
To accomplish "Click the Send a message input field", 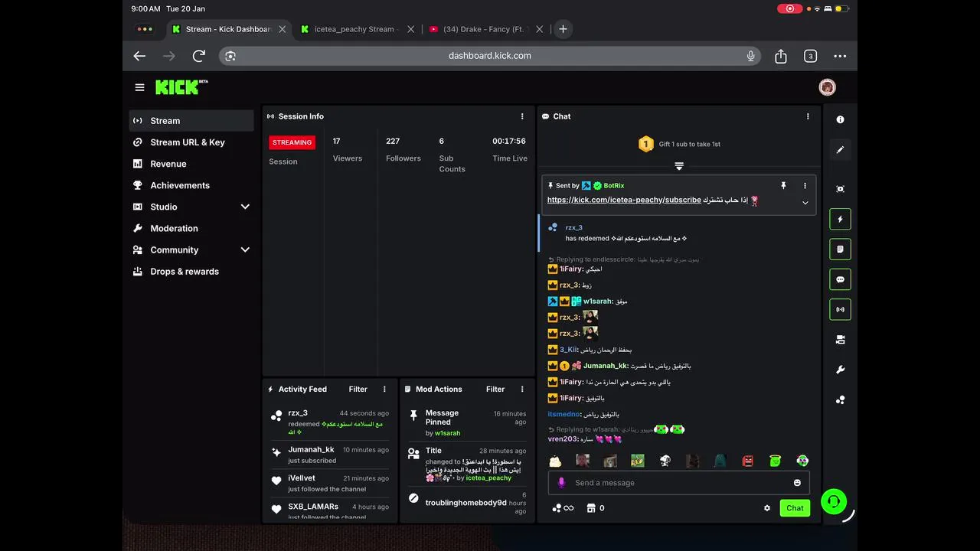I will (x=678, y=483).
